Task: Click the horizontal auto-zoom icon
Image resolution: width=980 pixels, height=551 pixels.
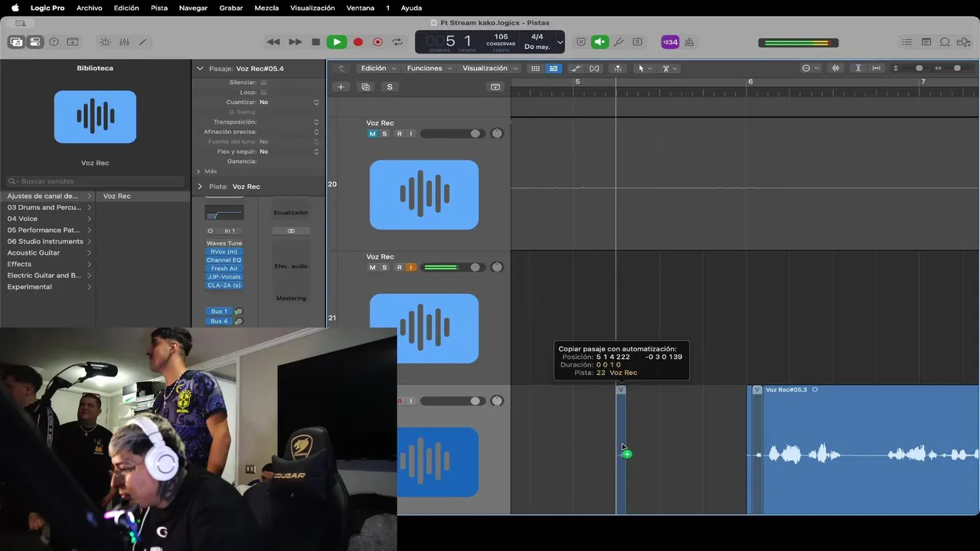Action: 877,68
